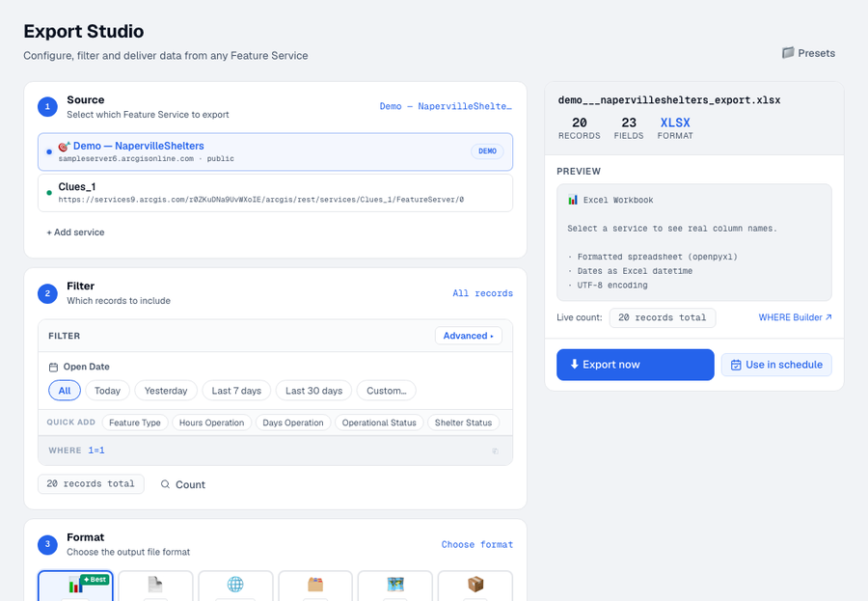Click the Demo — NapervilleShelte… source summary link
Image resolution: width=868 pixels, height=601 pixels.
click(x=446, y=106)
